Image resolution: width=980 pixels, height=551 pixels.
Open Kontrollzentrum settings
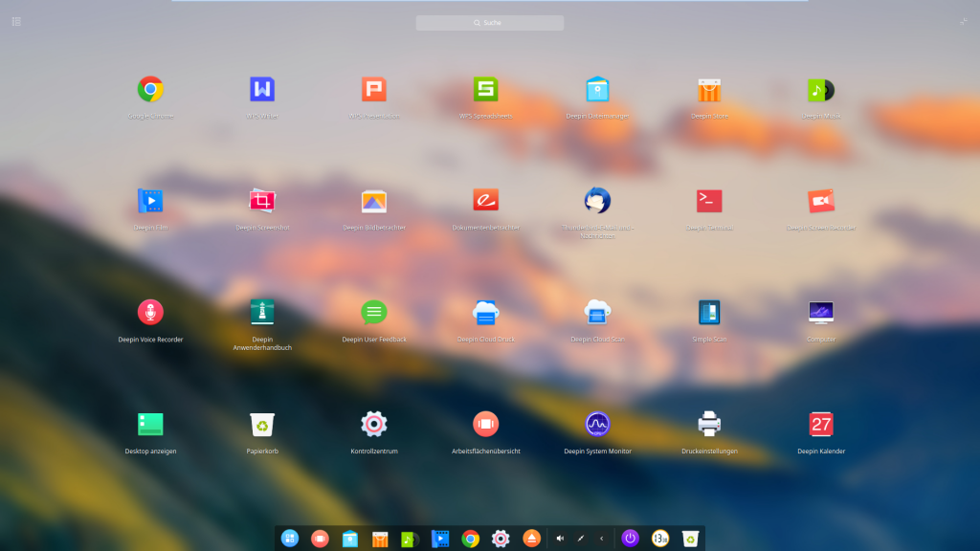[x=374, y=424]
